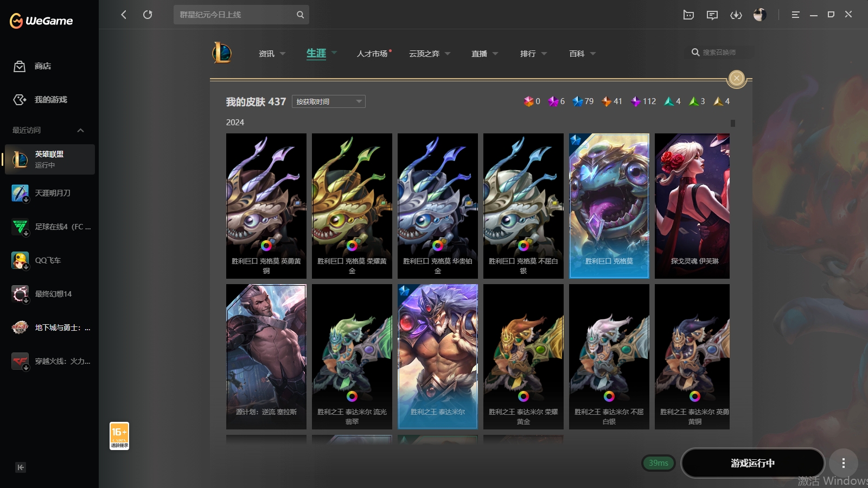Click the 游戏运行中 button

pyautogui.click(x=752, y=463)
